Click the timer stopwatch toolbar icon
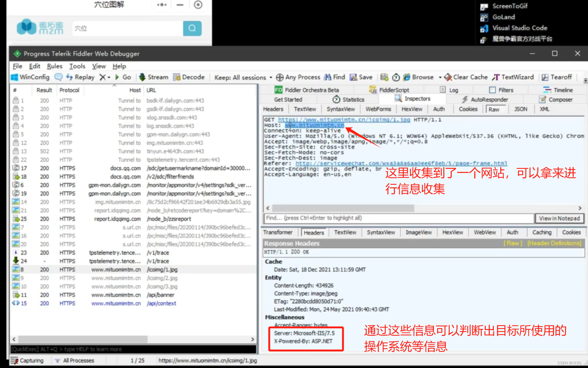Viewport: 588px width, 368px height. click(x=396, y=77)
